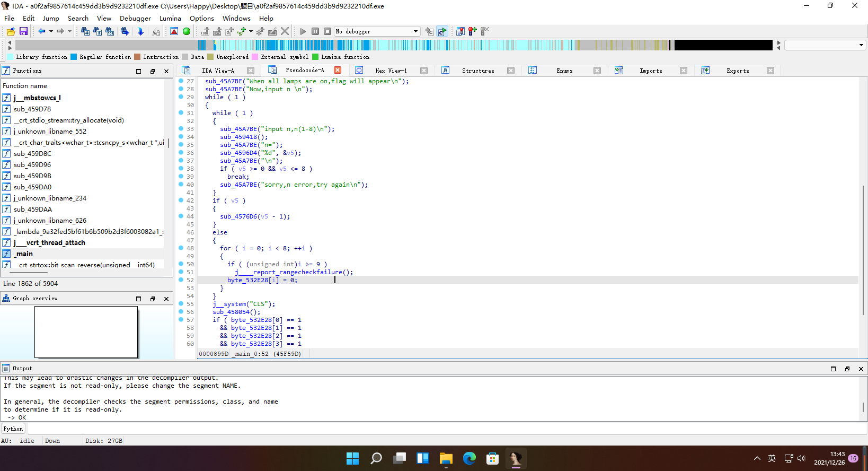Open the Lumina menu
Viewport: 868px width, 471px height.
(170, 18)
